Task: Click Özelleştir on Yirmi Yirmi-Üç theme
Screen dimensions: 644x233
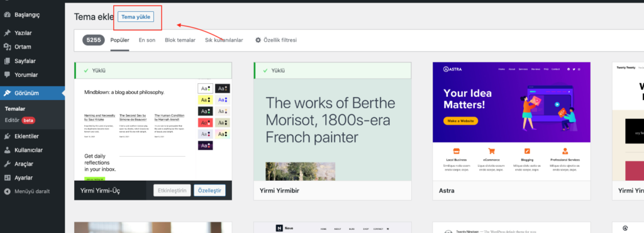Action: (209, 191)
